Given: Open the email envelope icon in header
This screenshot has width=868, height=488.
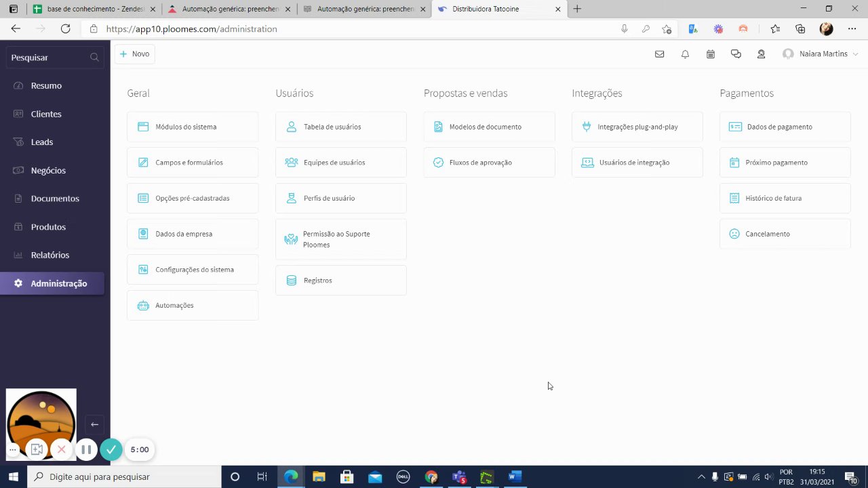Looking at the screenshot, I should pos(659,54).
